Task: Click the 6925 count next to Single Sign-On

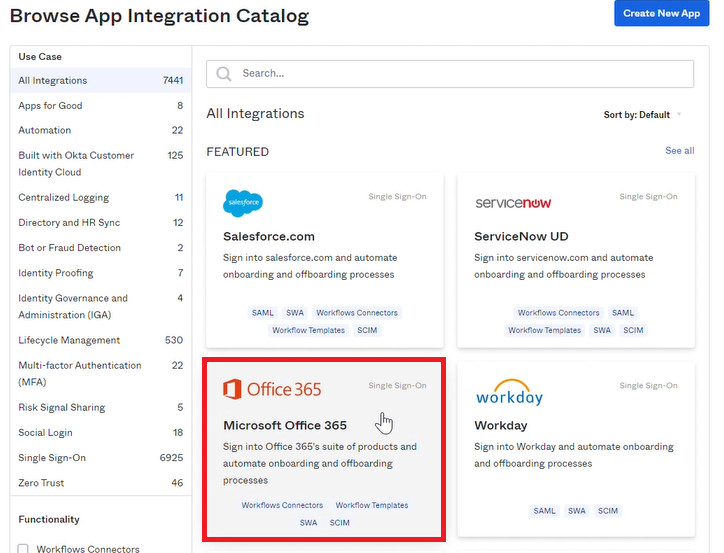Action: click(x=171, y=457)
